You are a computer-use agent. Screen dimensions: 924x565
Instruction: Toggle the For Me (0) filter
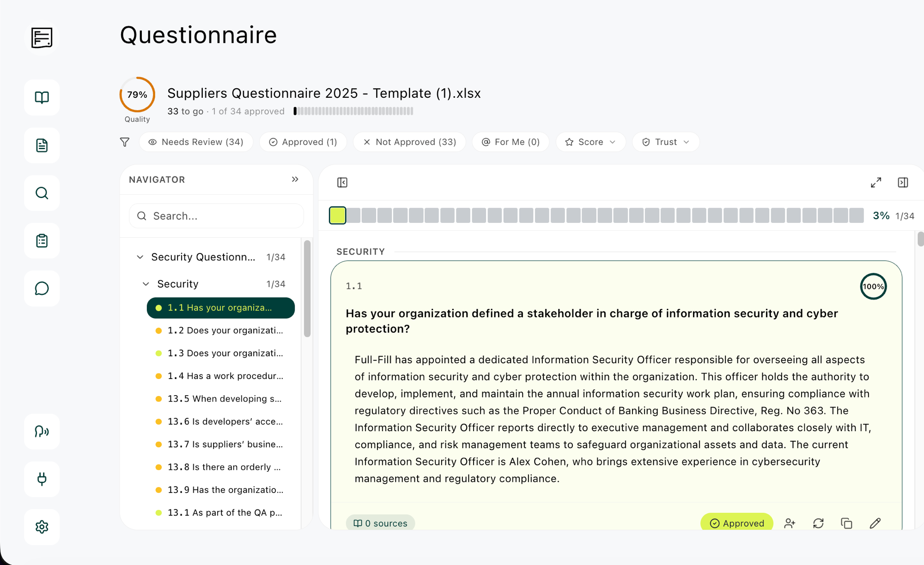pos(511,142)
